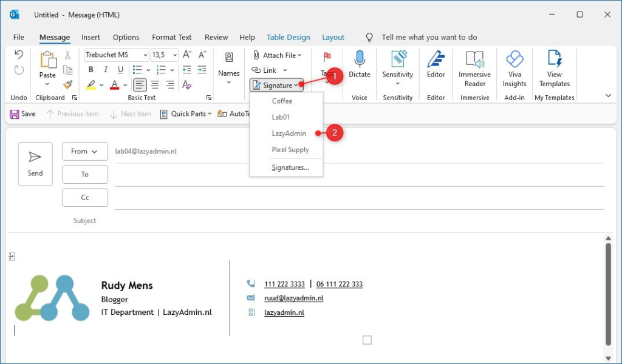Image resolution: width=622 pixels, height=364 pixels.
Task: Toggle Underline formatting
Action: click(x=121, y=70)
